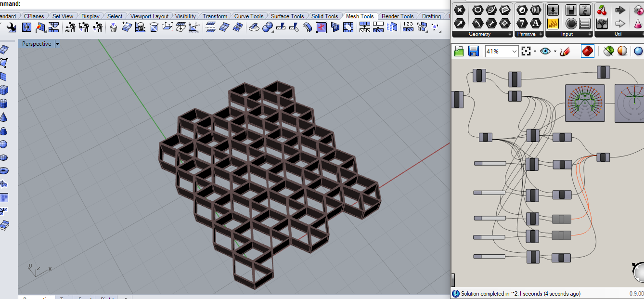This screenshot has width=644, height=299.
Task: Click the topmost number slider on canvas
Action: click(490, 163)
